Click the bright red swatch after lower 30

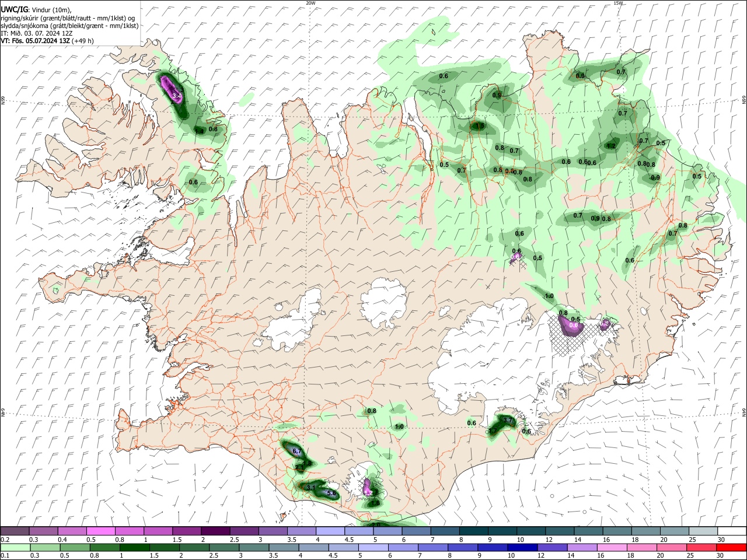click(732, 547)
